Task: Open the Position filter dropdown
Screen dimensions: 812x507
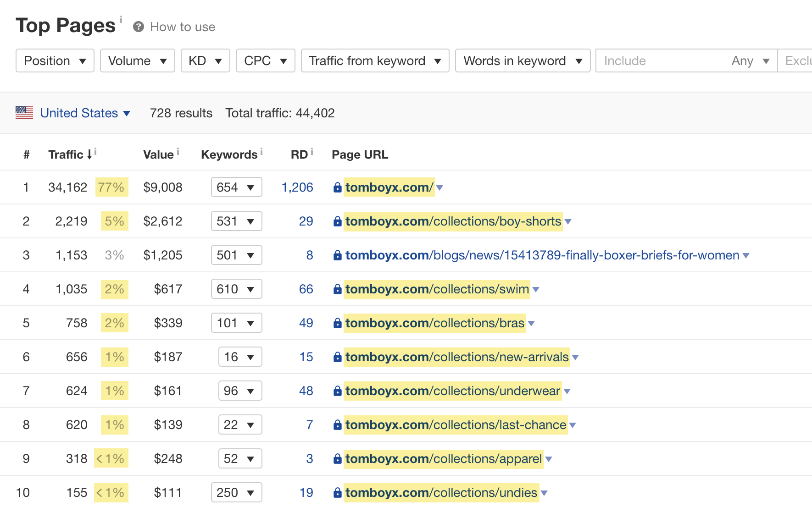Action: tap(55, 61)
